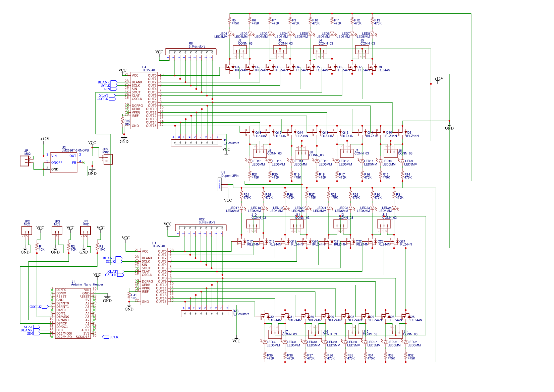The image size is (554, 392).
Task: Click the J6 CONN_03 label
Action: click(x=405, y=152)
